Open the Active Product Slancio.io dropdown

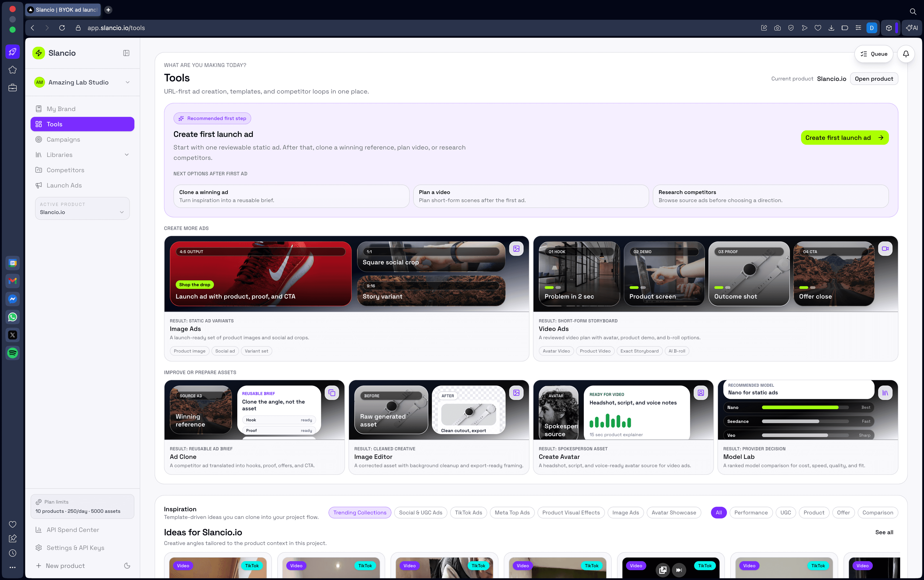[x=83, y=208]
